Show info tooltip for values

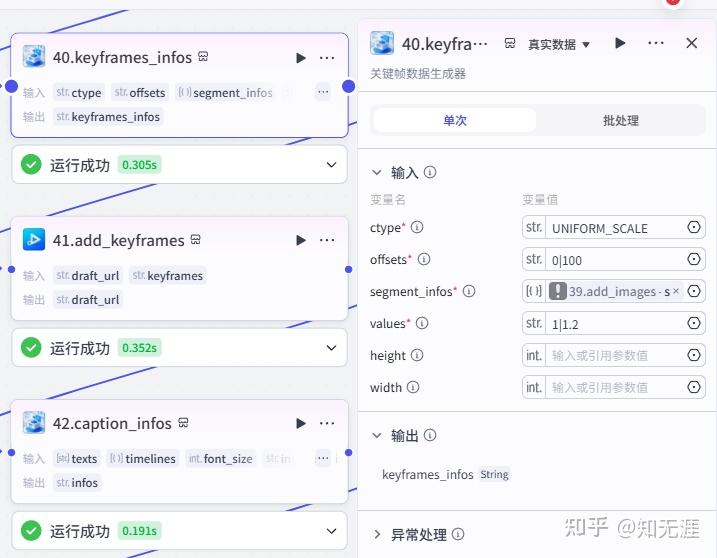point(422,323)
